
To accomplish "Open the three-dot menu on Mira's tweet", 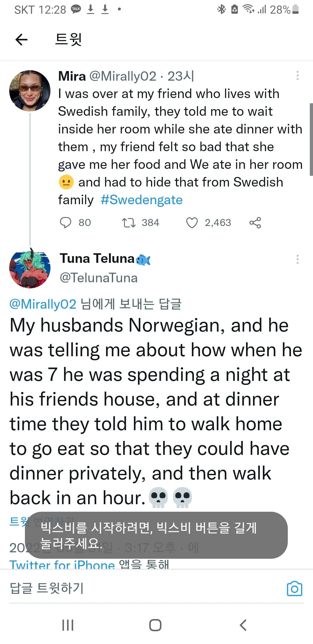I will click(297, 76).
